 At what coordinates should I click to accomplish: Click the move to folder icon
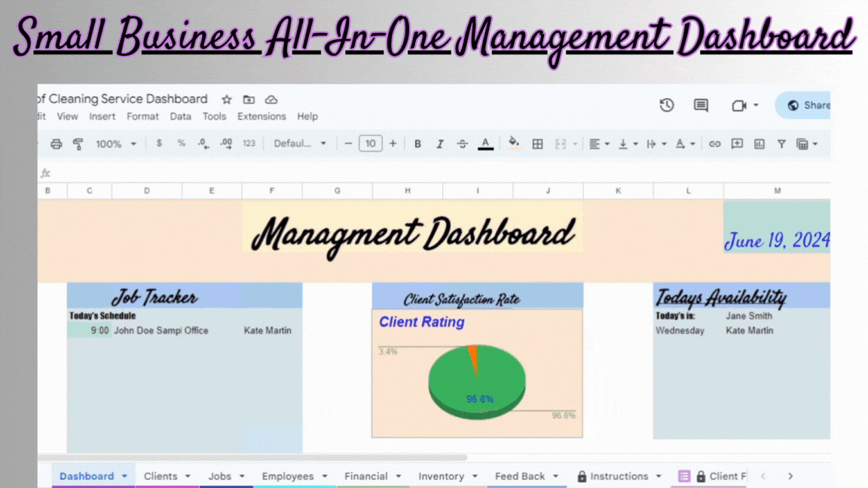(249, 99)
